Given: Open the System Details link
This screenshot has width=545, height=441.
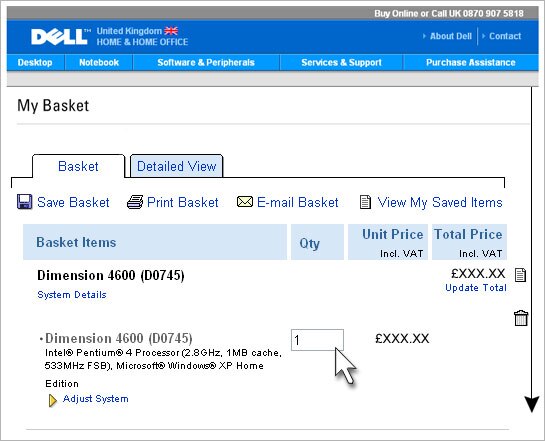Looking at the screenshot, I should (72, 295).
